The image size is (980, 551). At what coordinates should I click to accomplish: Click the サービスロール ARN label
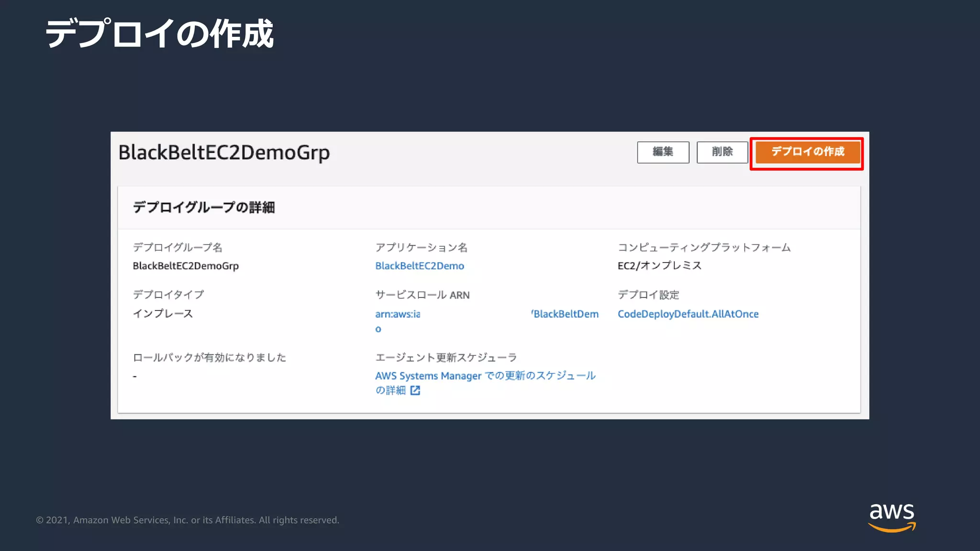coord(423,295)
